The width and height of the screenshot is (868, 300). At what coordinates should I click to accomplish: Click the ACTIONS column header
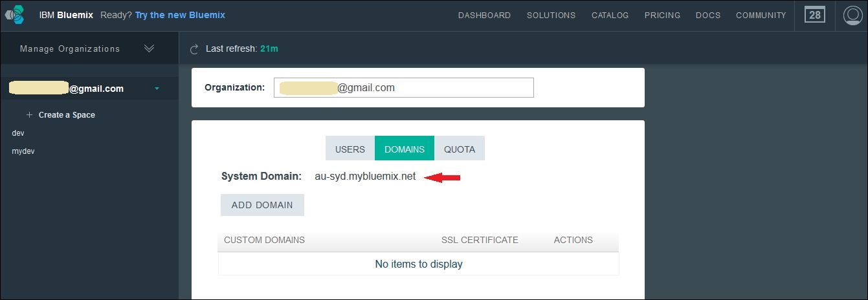(573, 240)
